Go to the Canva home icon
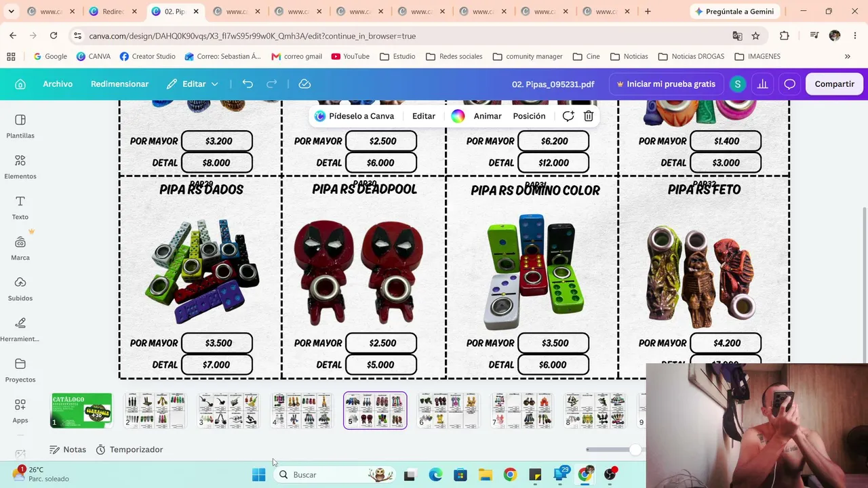This screenshot has width=868, height=488. (x=20, y=84)
